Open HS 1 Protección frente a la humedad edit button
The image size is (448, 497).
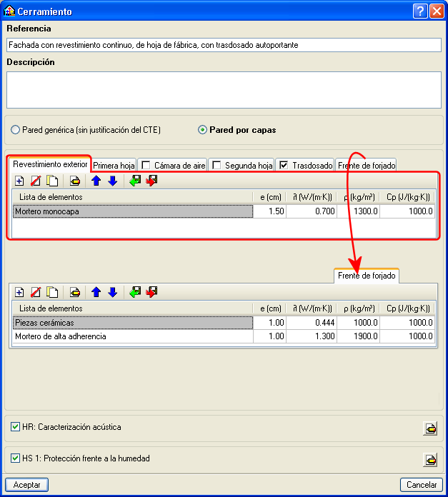(x=430, y=460)
